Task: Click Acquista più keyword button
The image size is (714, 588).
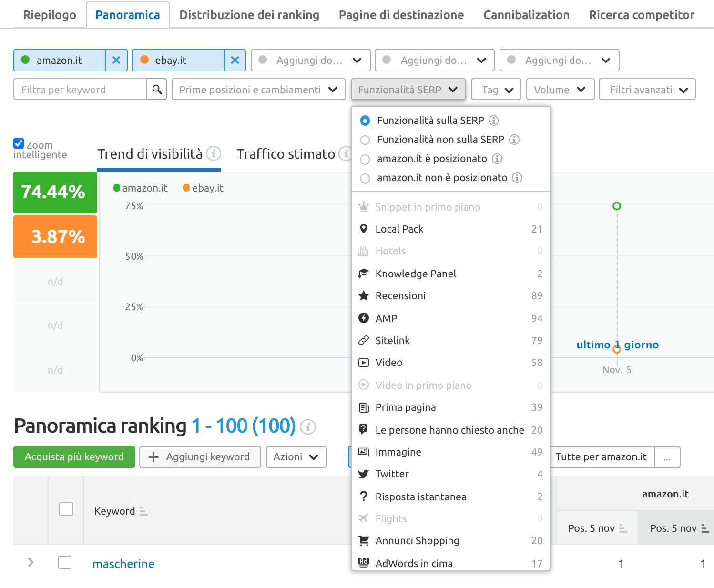Action: point(74,456)
